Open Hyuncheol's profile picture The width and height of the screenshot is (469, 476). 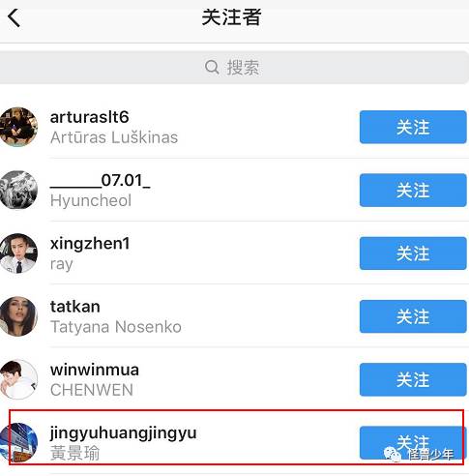[x=18, y=190]
